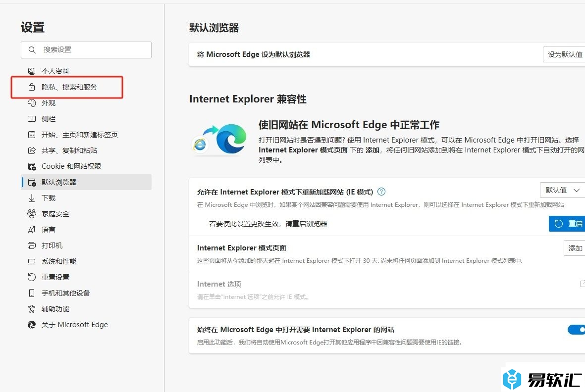Screen dimensions: 585x392
Task: Click the 关于 Microsoft Edge logo icon
Action: [x=32, y=325]
